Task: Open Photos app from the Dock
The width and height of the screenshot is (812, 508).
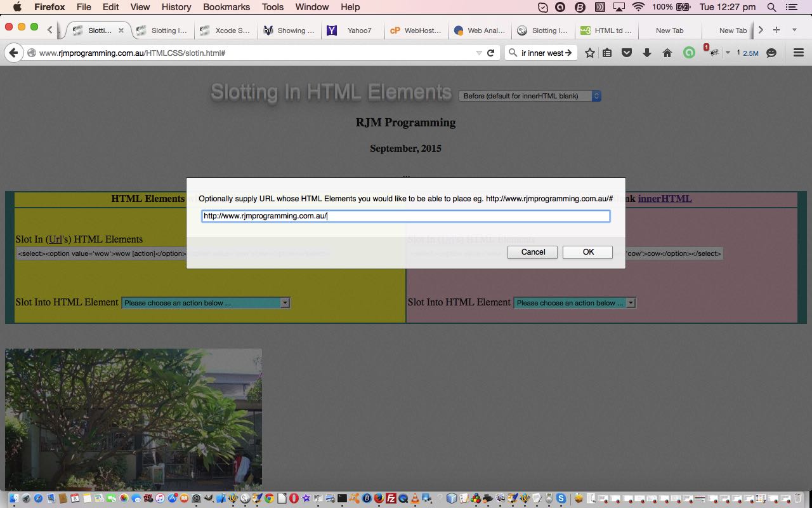Action: point(124,498)
